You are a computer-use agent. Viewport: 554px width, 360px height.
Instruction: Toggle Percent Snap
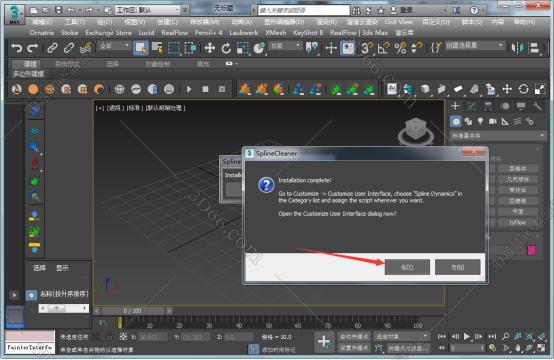400,48
